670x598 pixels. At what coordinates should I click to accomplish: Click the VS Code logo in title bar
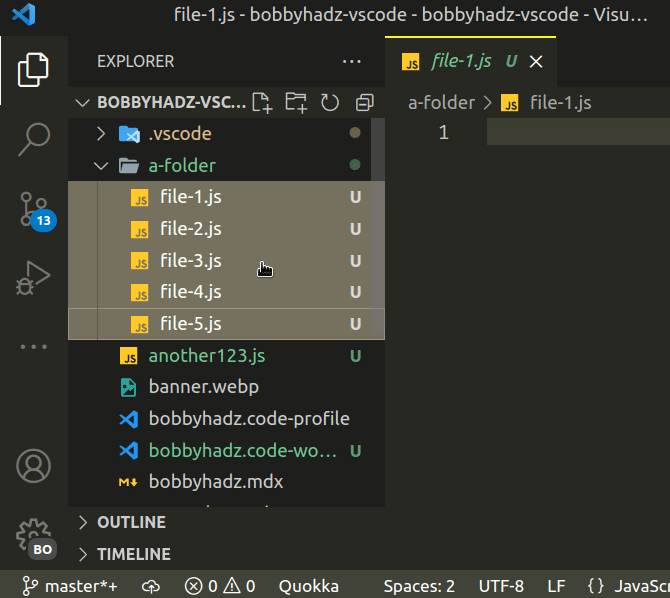click(x=24, y=15)
